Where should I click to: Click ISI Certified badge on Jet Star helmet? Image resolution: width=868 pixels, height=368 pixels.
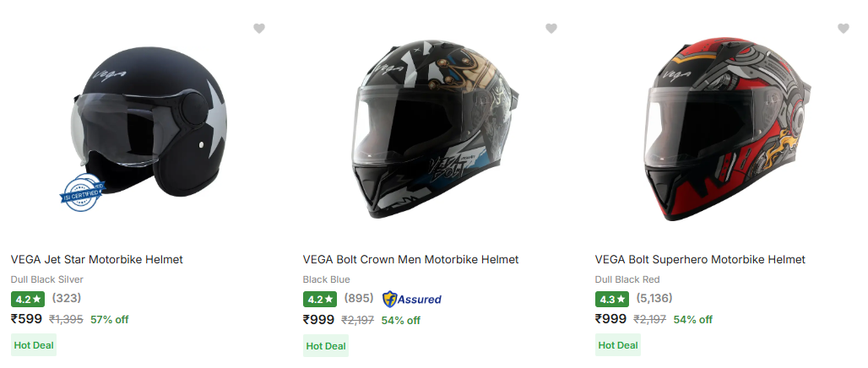pos(82,192)
